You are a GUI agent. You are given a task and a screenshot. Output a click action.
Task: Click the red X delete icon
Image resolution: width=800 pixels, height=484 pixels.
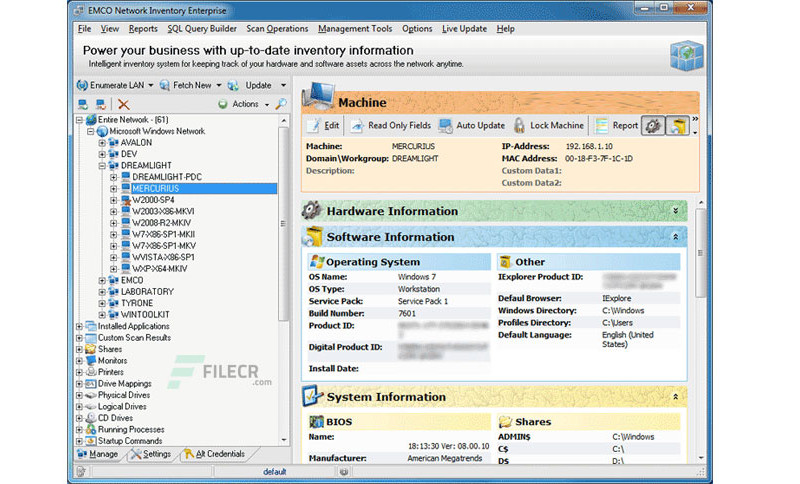(x=123, y=104)
